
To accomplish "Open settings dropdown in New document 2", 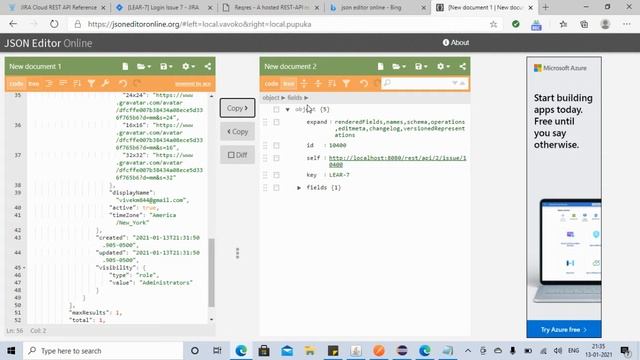I will 443,67.
